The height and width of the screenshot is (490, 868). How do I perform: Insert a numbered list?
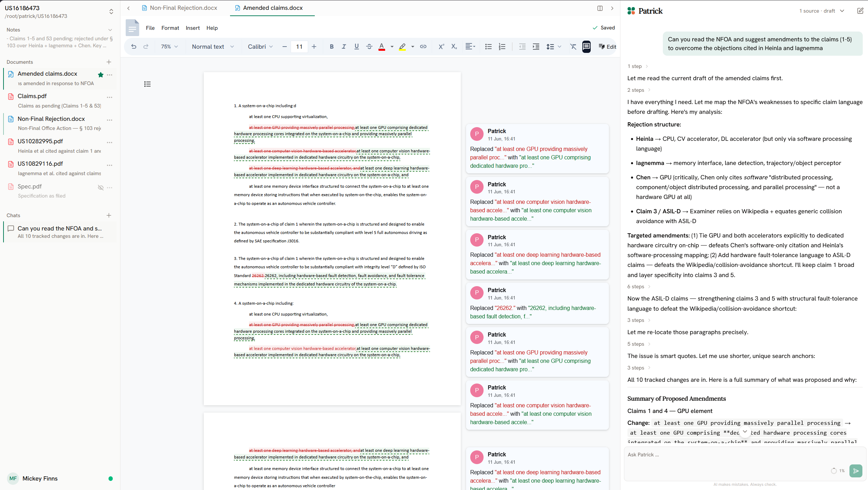click(x=502, y=47)
